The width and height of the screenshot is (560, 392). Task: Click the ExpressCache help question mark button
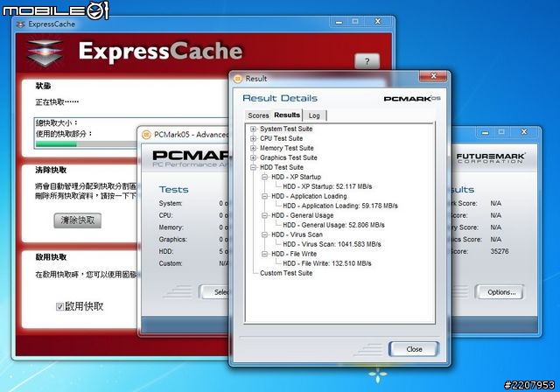coord(367,61)
